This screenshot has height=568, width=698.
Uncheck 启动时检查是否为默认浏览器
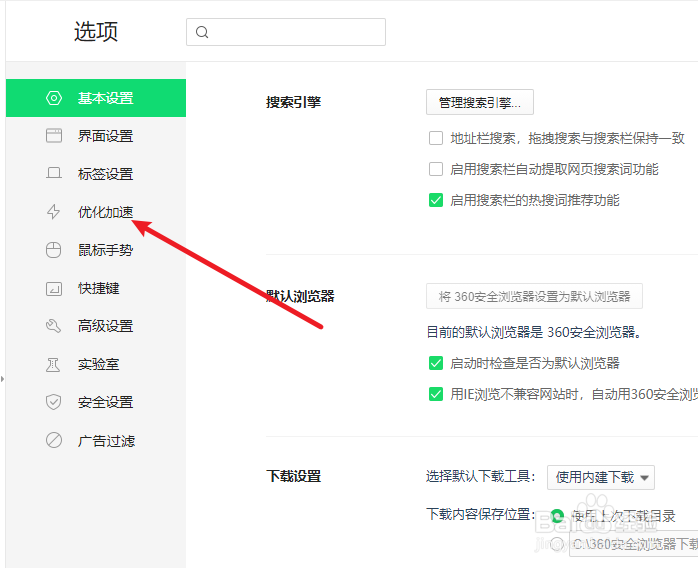click(x=436, y=363)
